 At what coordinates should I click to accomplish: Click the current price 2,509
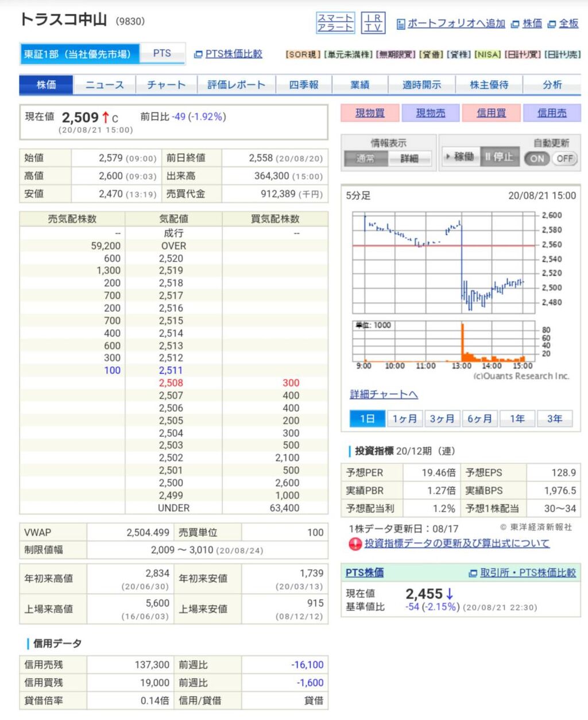coord(80,118)
